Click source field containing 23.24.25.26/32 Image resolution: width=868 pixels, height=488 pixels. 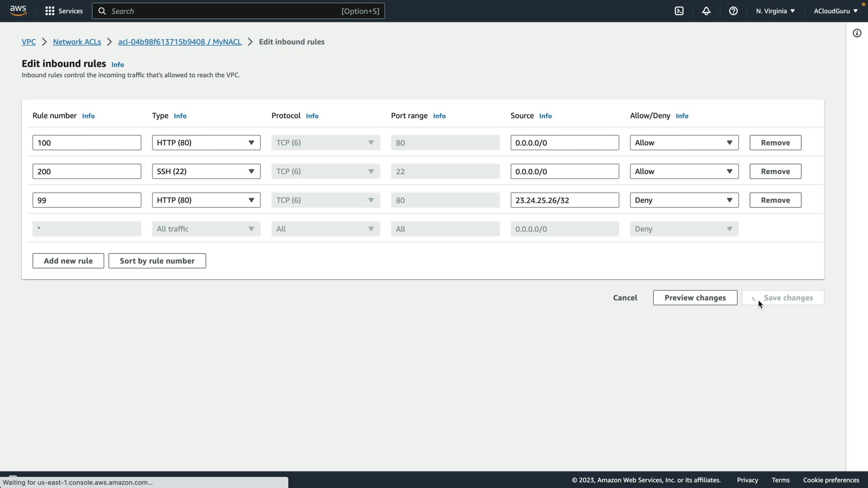point(564,200)
